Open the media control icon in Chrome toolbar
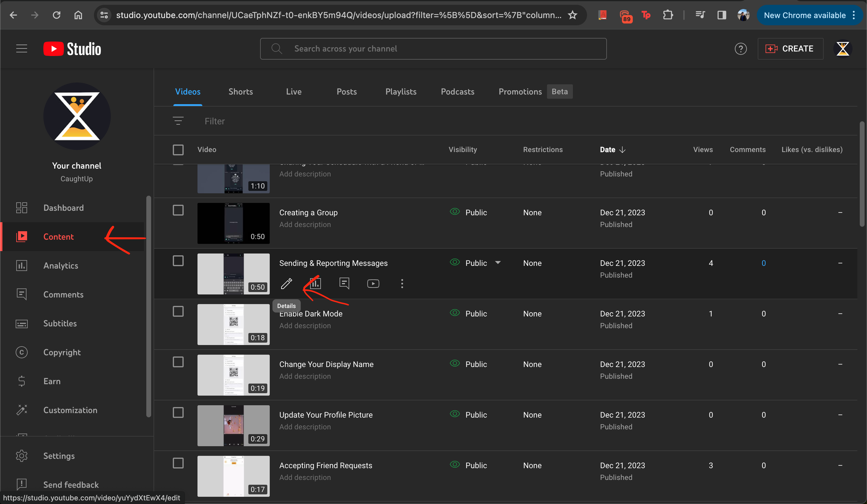The width and height of the screenshot is (867, 504). [x=700, y=15]
